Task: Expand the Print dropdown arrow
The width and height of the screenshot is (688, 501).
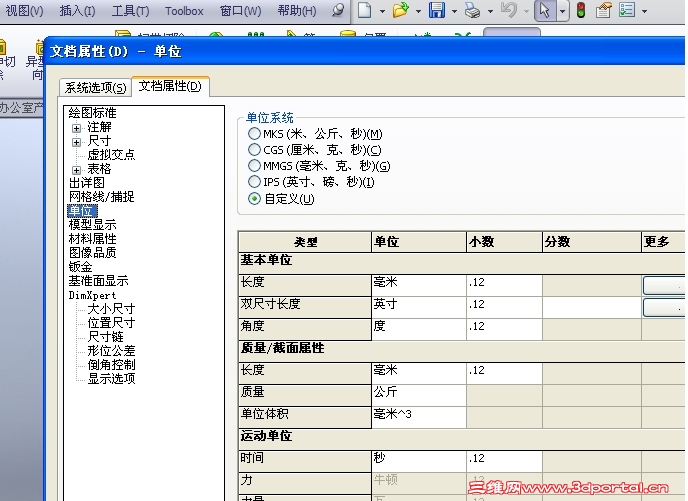Action: 490,11
